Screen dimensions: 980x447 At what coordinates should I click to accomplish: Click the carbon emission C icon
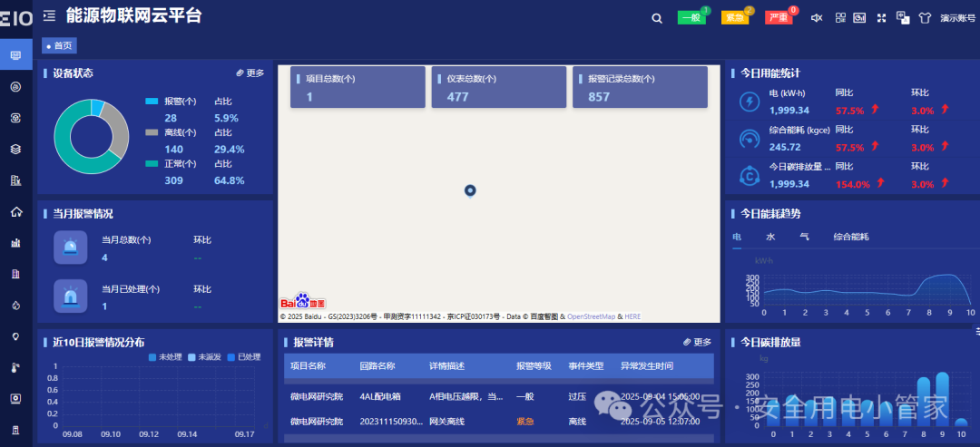[x=749, y=175]
